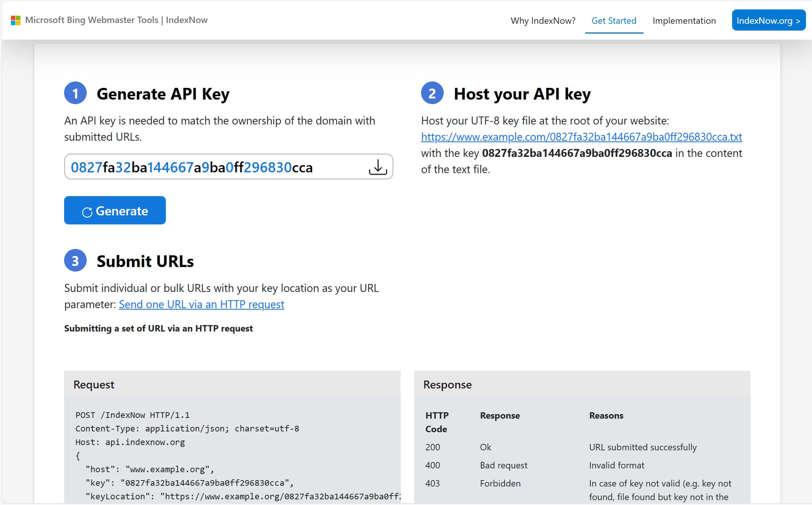Image resolution: width=812 pixels, height=505 pixels.
Task: Click the API key text field
Action: point(228,167)
